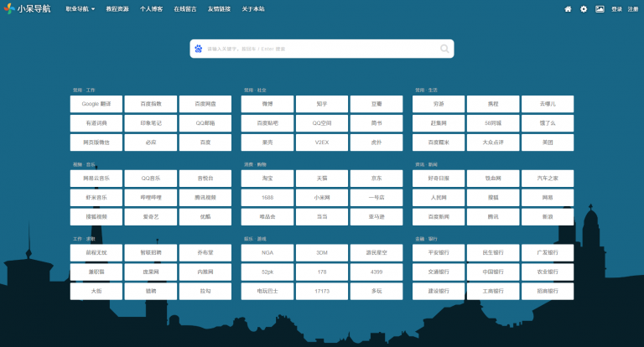Open the 去哪儿 tile

coord(548,104)
